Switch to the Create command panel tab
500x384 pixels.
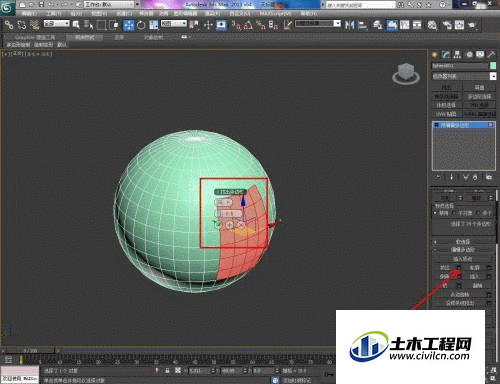coord(435,54)
